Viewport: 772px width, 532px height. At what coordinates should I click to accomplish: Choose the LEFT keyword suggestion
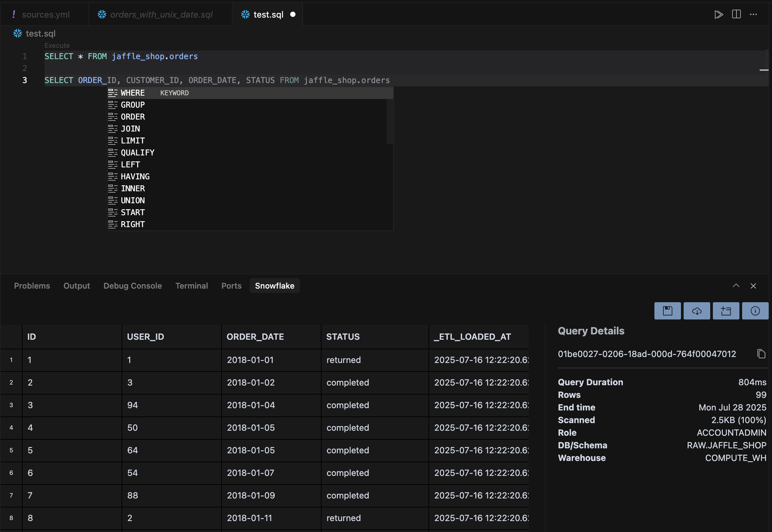click(x=250, y=165)
